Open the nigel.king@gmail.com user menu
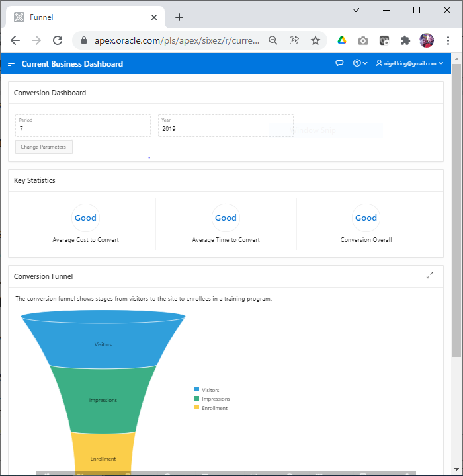The image size is (463, 476). click(409, 63)
